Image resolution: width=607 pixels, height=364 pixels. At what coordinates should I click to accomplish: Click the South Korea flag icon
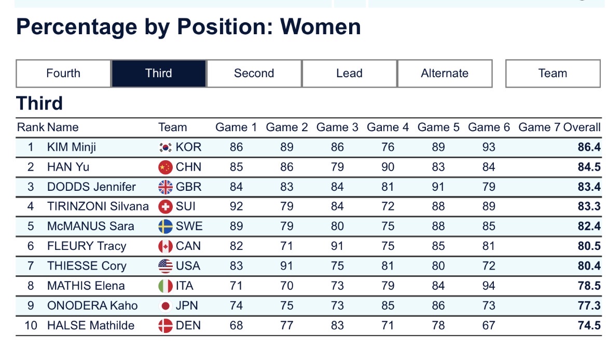click(x=165, y=147)
